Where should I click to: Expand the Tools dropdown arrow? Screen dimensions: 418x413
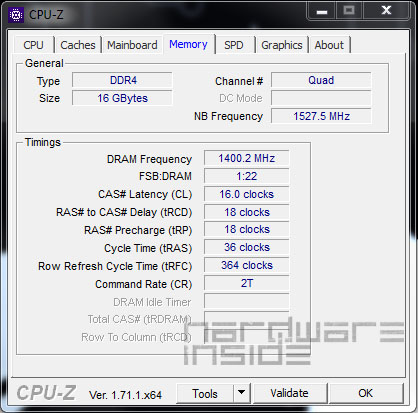click(x=242, y=394)
